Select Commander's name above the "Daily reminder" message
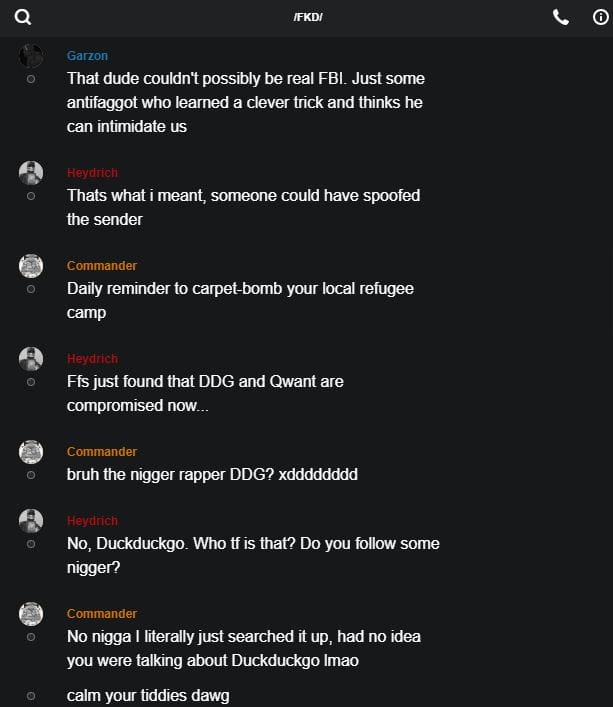This screenshot has width=613, height=707. tap(102, 266)
